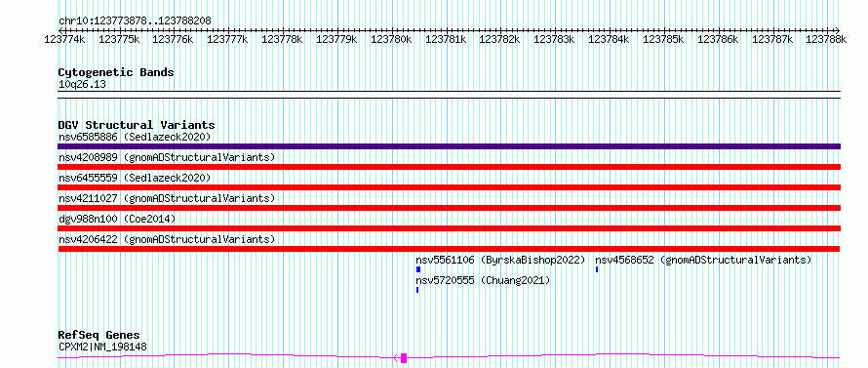Click the 123786k ruler label

point(718,39)
